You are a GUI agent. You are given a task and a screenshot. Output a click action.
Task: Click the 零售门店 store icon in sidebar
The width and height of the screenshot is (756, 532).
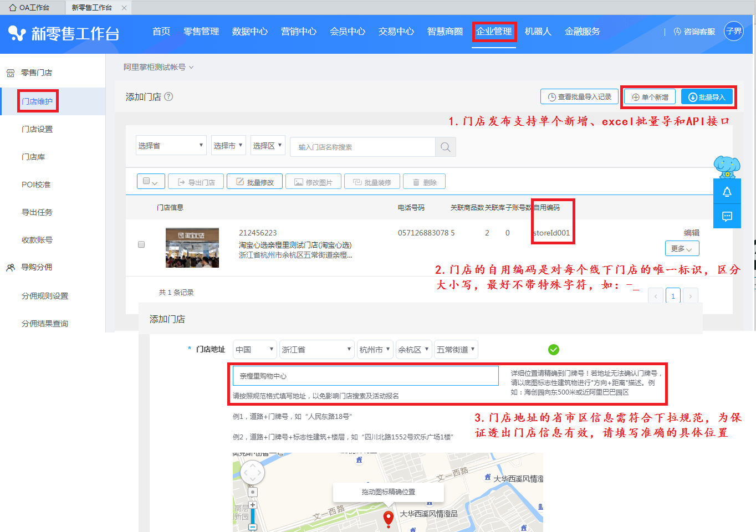(x=11, y=73)
